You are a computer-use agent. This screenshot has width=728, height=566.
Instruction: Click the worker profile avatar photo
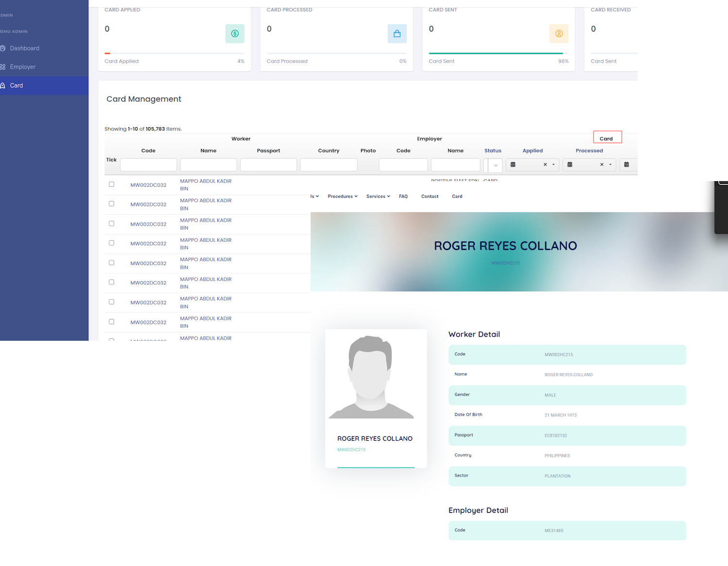pyautogui.click(x=371, y=377)
